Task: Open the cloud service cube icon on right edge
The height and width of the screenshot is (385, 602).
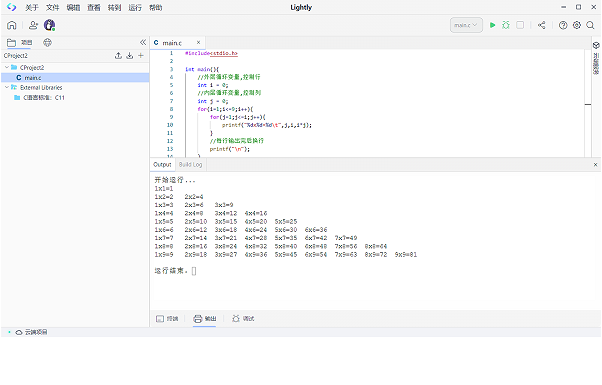Action: [596, 45]
